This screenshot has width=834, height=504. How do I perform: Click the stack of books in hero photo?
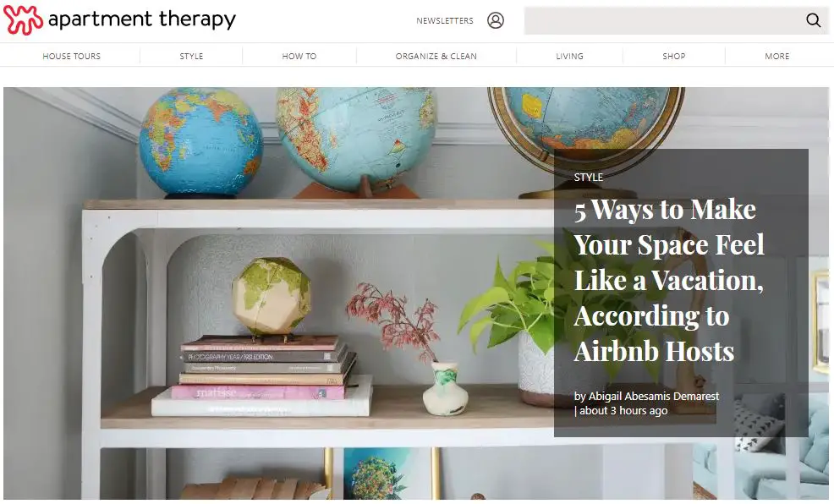[262, 375]
